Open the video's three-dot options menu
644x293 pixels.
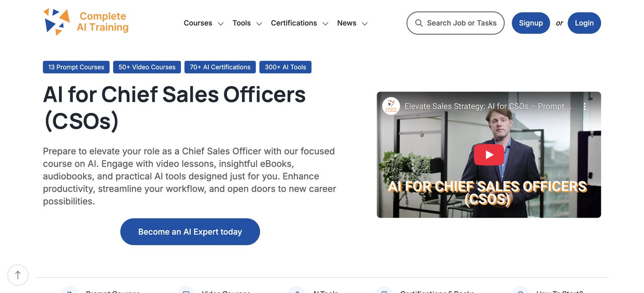[x=585, y=107]
